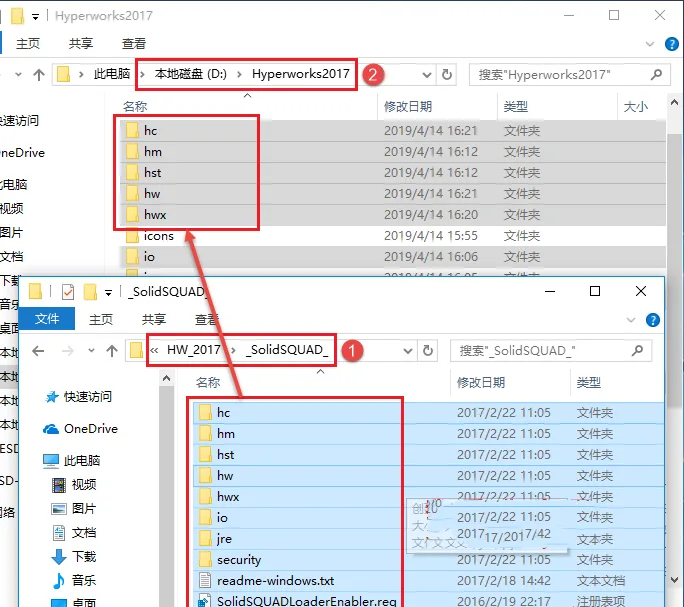Expand hidden path chevron before HW_2017
684x607 pixels.
tap(154, 350)
